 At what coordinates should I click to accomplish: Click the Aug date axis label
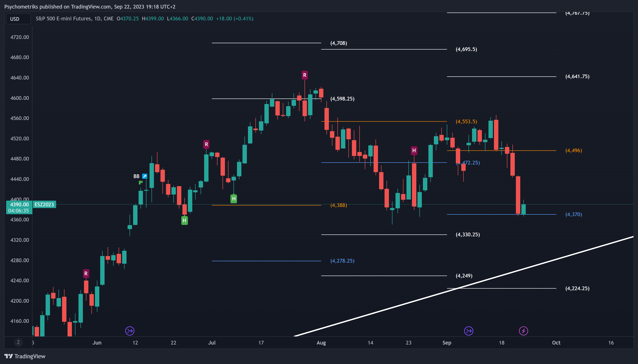[321, 343]
